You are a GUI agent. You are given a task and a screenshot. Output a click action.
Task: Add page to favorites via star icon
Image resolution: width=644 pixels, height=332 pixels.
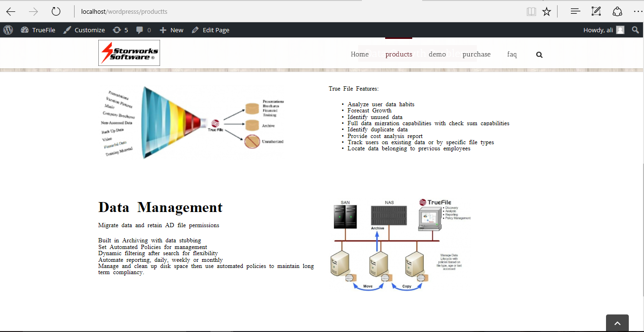coord(547,11)
